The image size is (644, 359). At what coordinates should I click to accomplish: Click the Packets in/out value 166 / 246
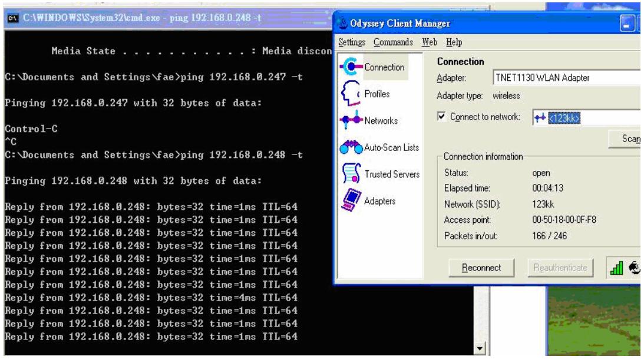[549, 236]
